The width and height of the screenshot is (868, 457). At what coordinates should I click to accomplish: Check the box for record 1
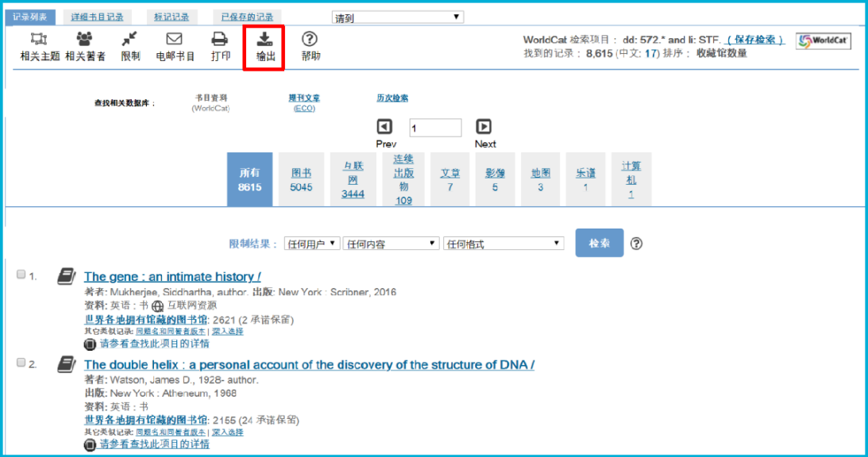coord(21,275)
